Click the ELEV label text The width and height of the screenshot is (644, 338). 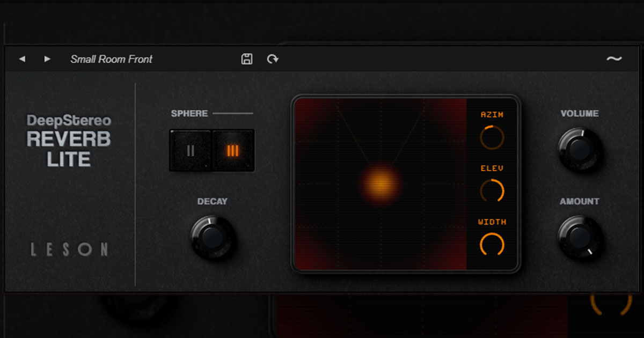[x=492, y=168]
